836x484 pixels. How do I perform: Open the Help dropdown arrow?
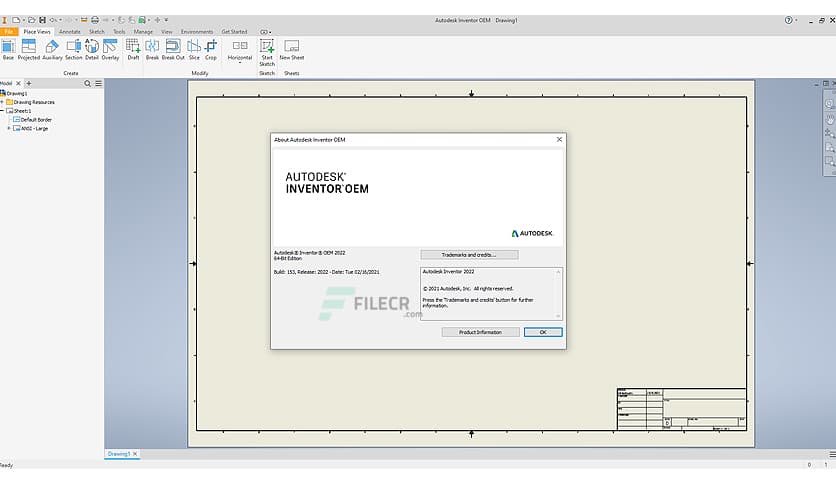(x=797, y=20)
